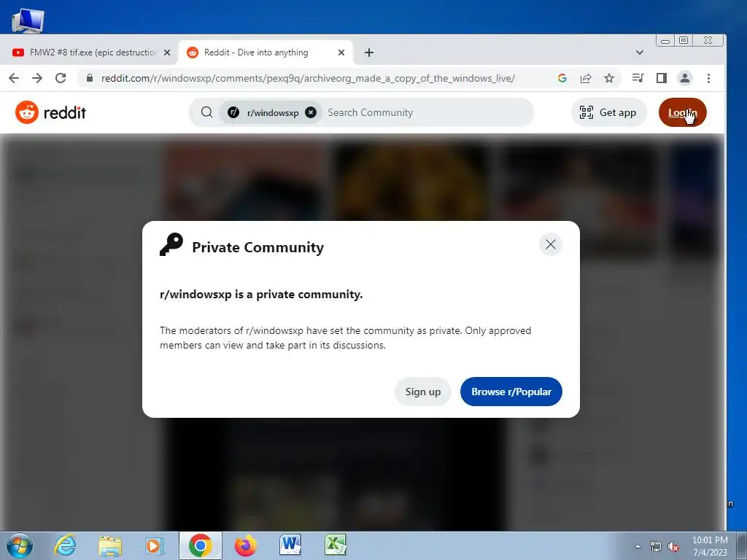
Task: Share this page using the share icon
Action: [586, 78]
